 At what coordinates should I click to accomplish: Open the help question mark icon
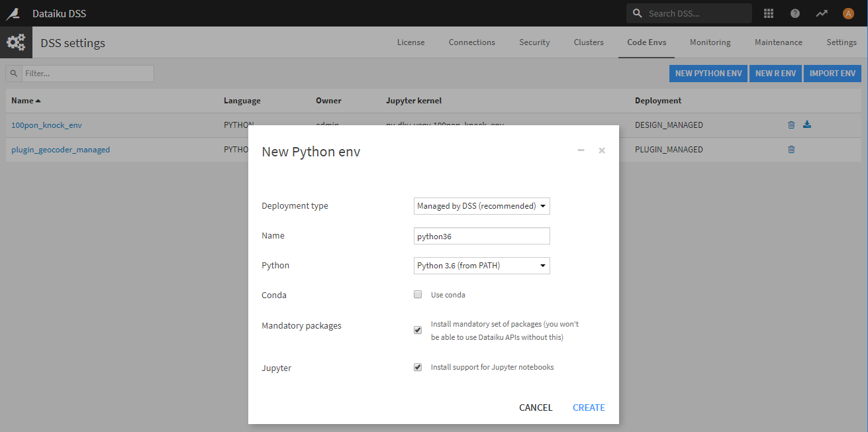point(795,13)
